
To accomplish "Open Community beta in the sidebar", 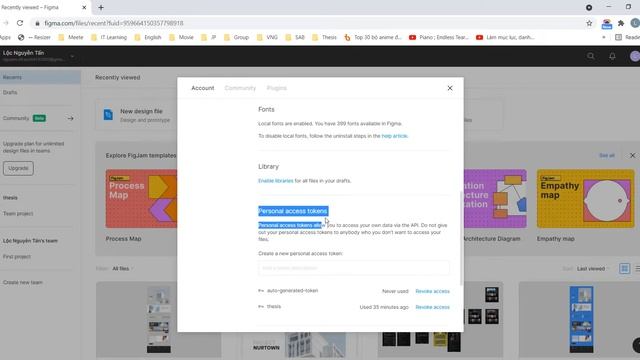I will tap(24, 118).
